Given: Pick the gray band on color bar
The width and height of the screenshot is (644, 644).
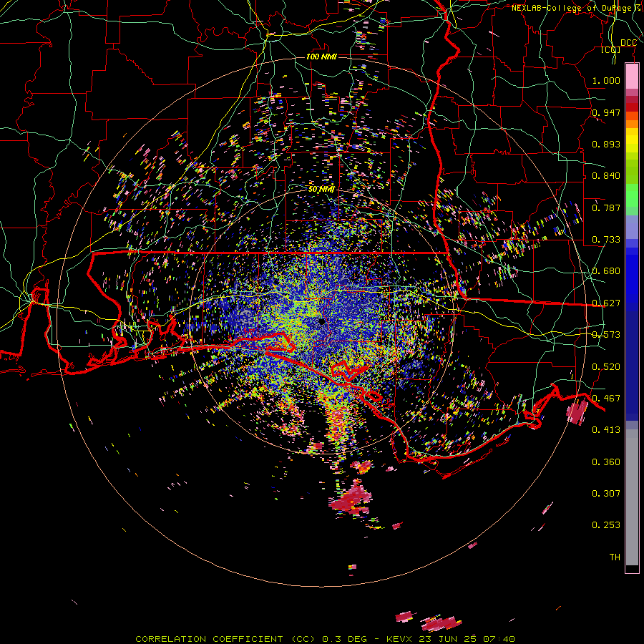Looking at the screenshot, I should [632, 497].
